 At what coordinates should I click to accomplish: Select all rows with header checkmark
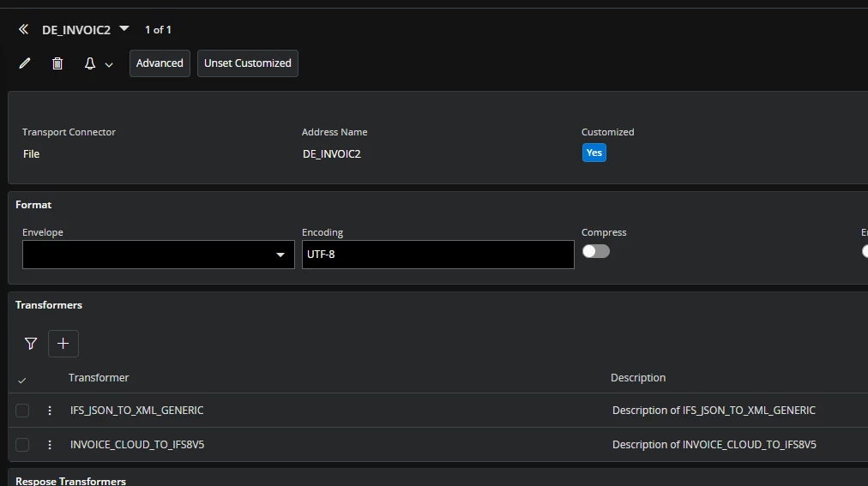click(22, 380)
